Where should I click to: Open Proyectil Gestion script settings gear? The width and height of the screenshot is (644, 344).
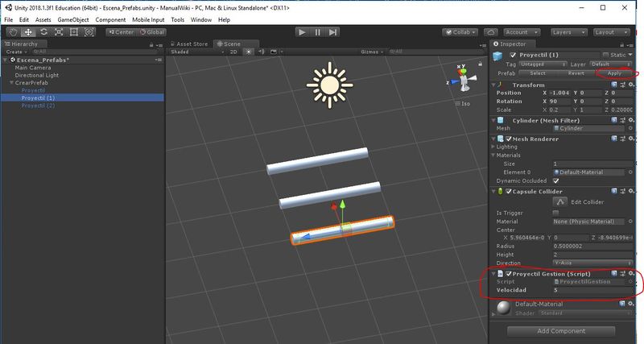(631, 273)
